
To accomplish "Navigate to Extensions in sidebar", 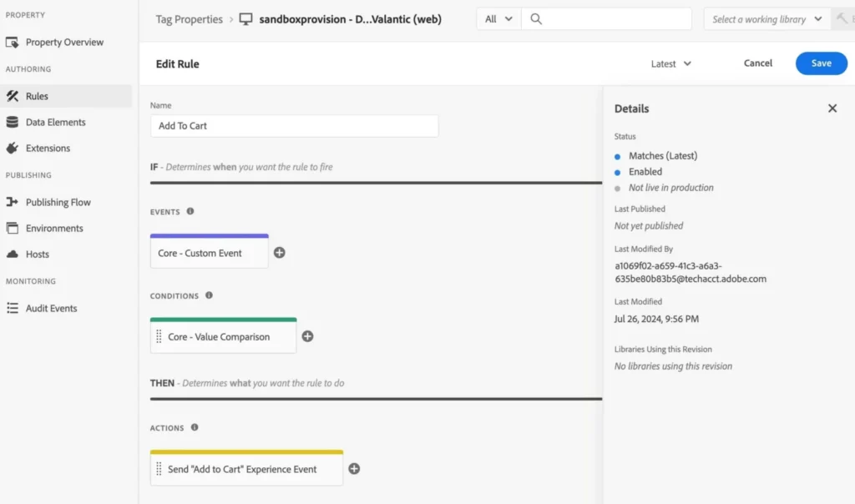I will click(48, 148).
